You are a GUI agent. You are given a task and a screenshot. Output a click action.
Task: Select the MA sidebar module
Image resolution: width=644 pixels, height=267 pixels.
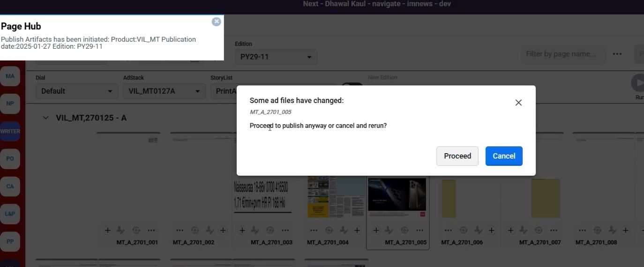point(10,76)
